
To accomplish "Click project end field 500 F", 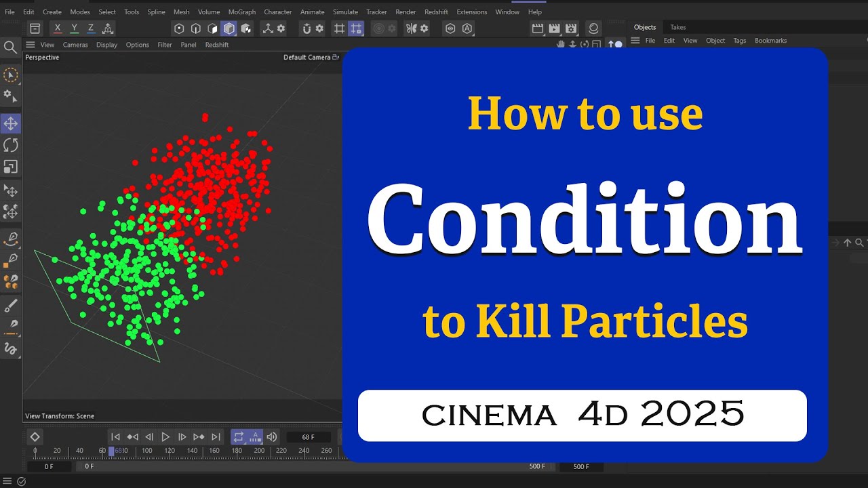I will (581, 466).
